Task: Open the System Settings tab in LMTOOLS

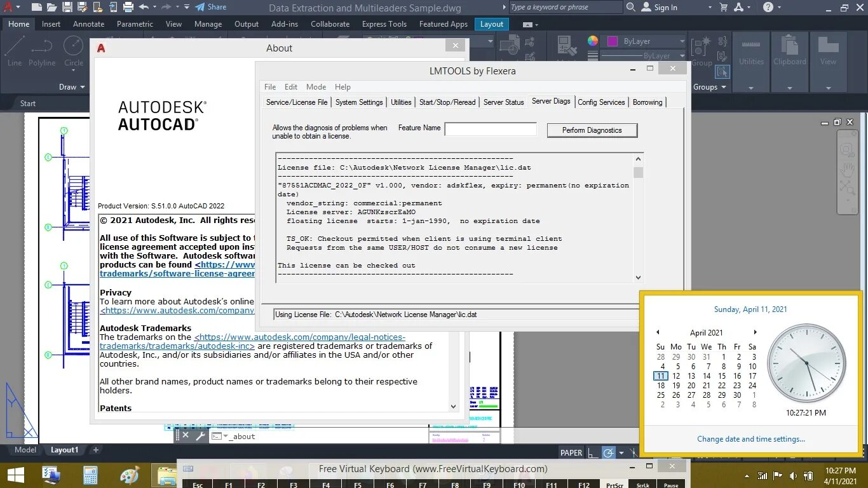Action: 359,102
